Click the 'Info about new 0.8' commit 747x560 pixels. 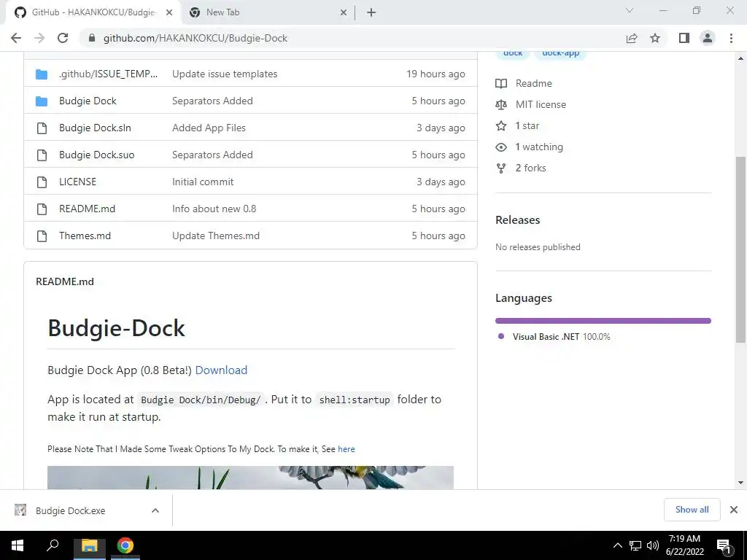[214, 209]
